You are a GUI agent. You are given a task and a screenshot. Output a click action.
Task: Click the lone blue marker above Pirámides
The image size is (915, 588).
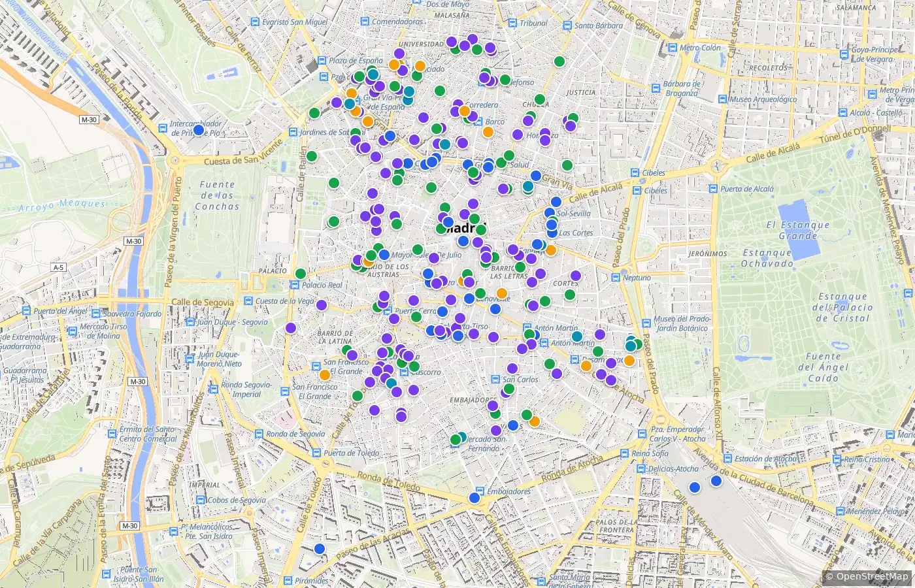coord(320,549)
